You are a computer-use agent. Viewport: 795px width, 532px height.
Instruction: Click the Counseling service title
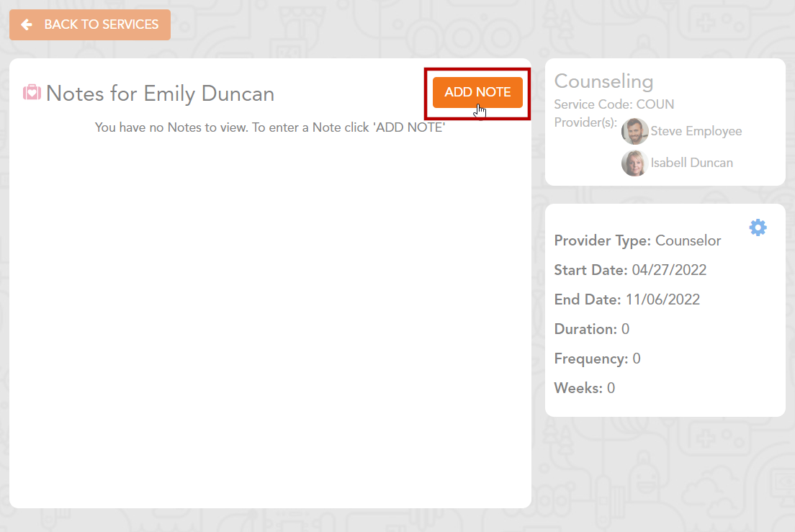(x=603, y=81)
